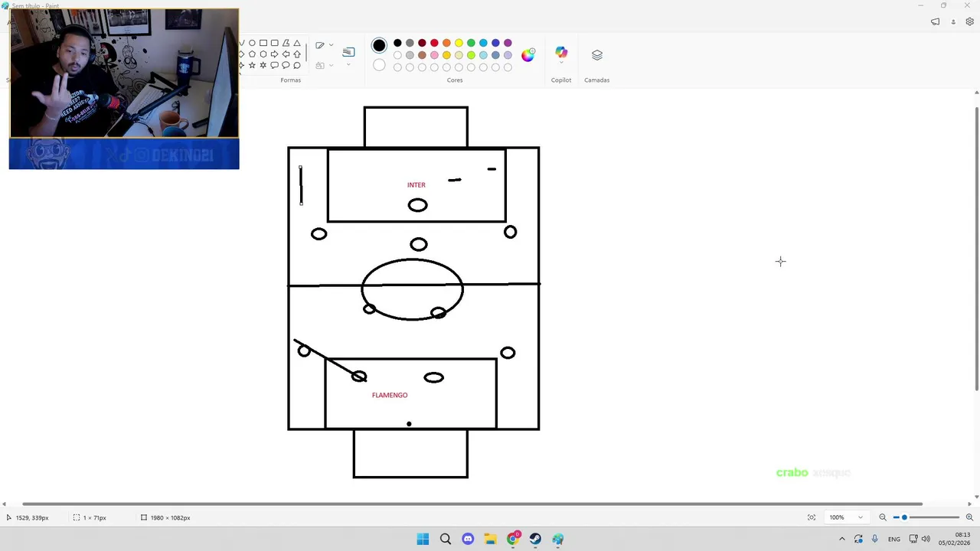Select the Right arrow shape
Viewport: 980px width, 551px height.
pos(275,54)
